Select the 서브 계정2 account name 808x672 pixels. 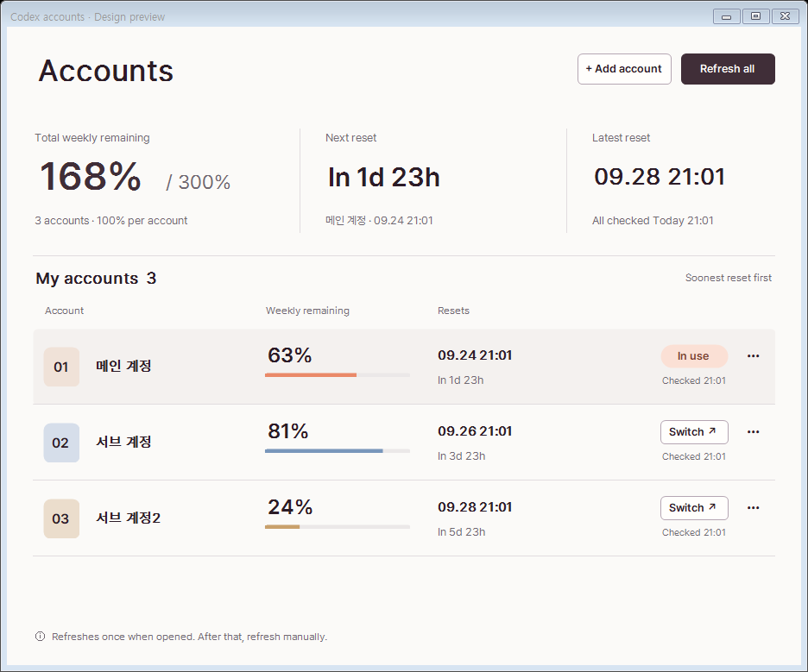[129, 518]
